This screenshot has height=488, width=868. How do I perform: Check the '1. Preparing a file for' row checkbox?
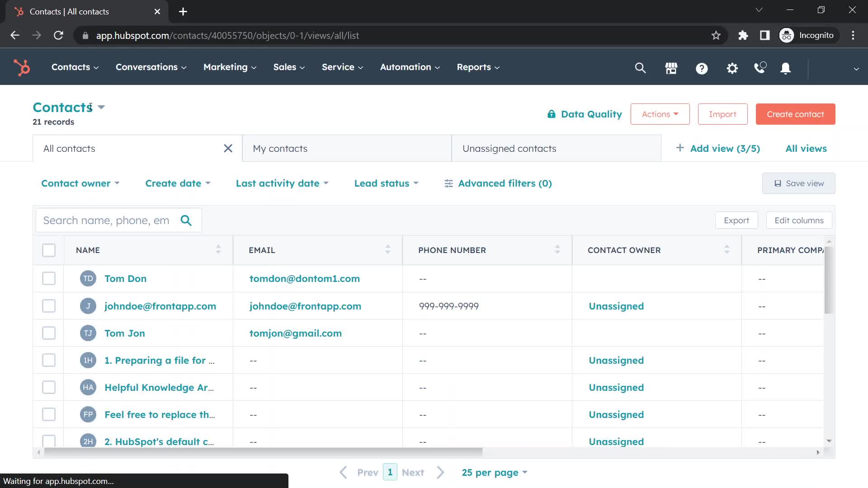pos(49,360)
